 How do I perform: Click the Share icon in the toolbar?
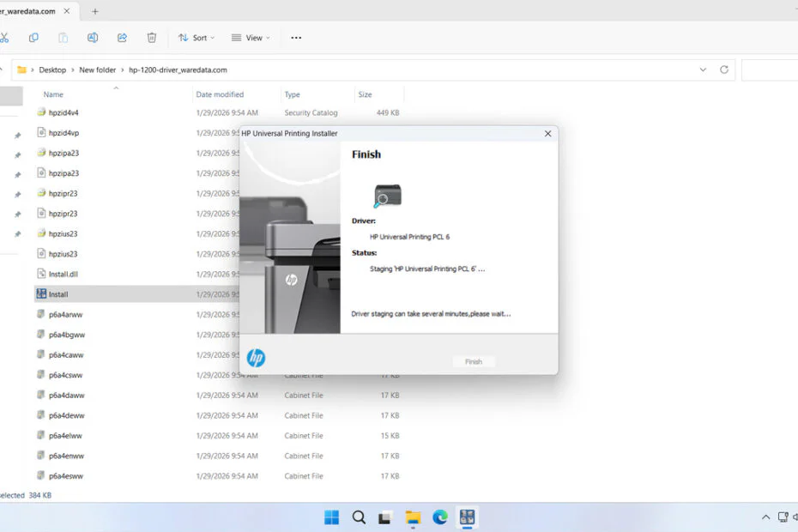pyautogui.click(x=122, y=38)
